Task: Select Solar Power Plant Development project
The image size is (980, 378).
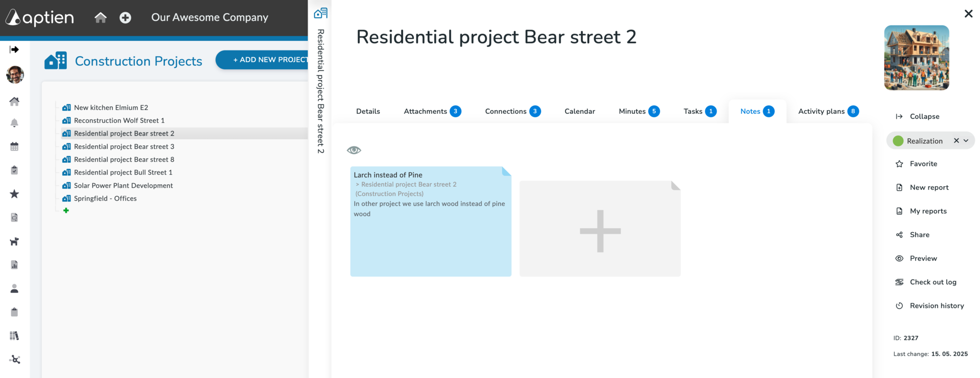Action: click(123, 186)
